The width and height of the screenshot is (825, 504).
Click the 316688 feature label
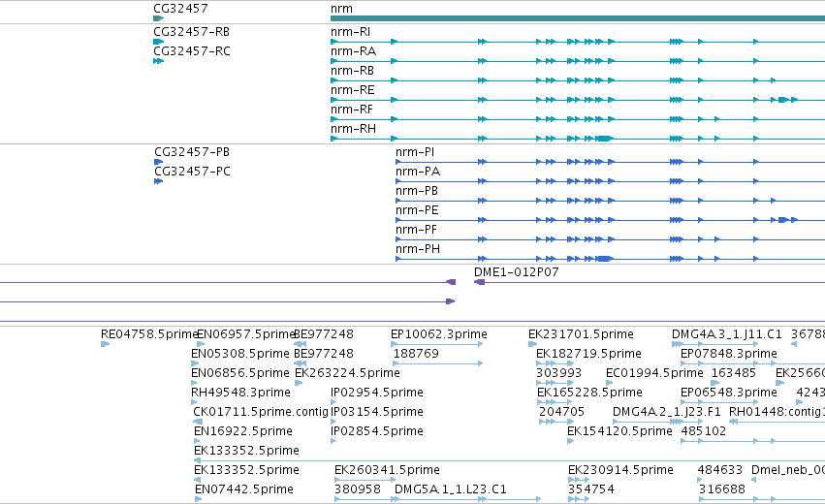point(722,489)
